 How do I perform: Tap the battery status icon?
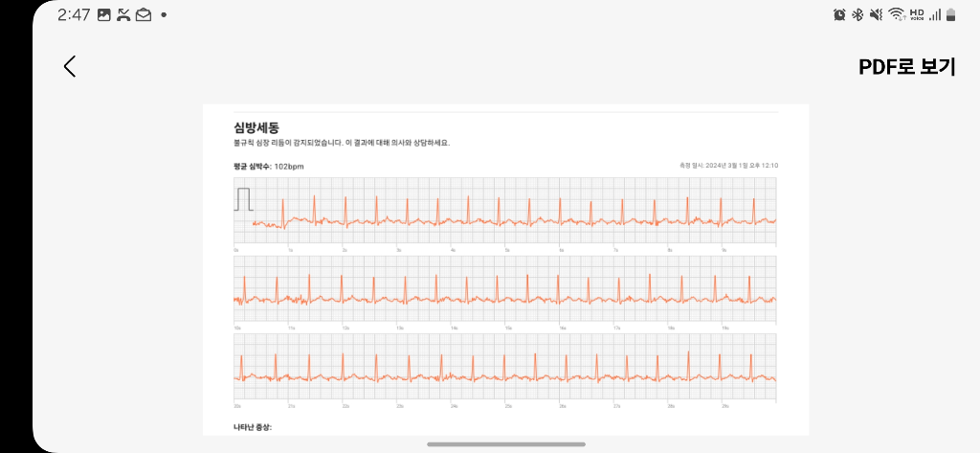(951, 14)
